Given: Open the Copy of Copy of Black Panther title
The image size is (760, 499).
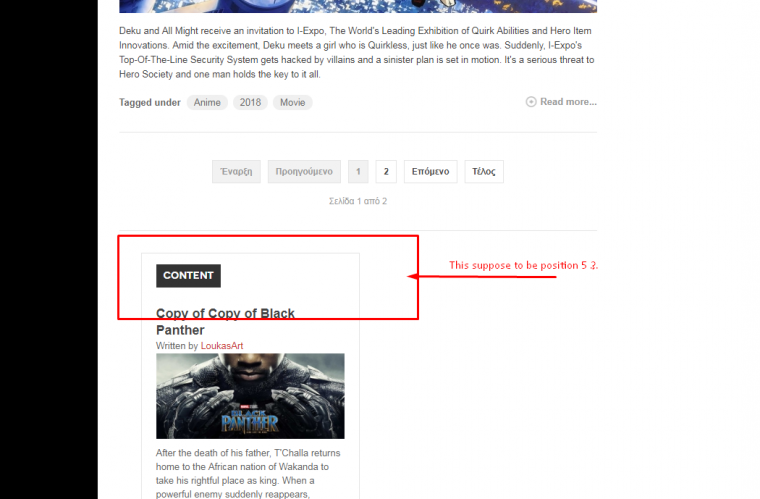Looking at the screenshot, I should coord(225,322).
